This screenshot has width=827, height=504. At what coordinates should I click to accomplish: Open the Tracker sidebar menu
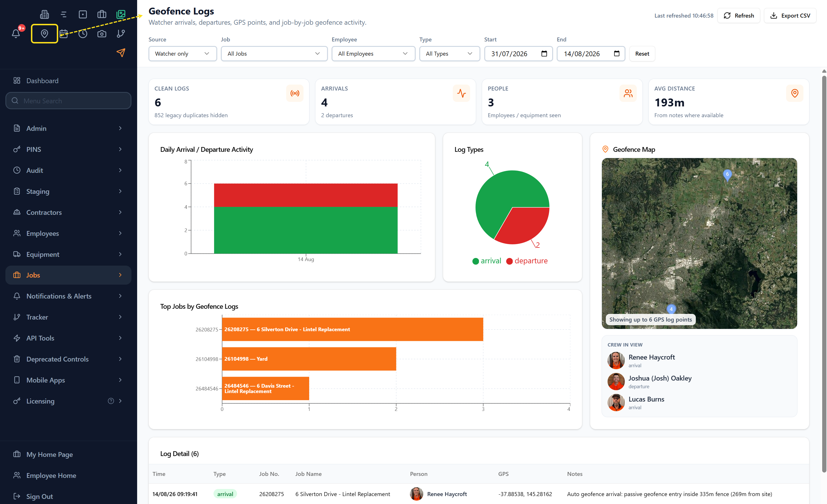[68, 317]
